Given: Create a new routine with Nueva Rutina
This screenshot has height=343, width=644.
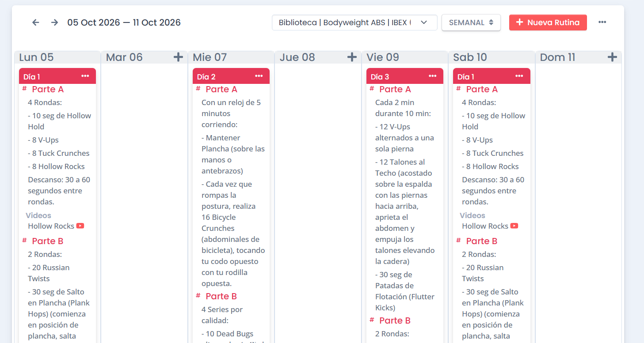Looking at the screenshot, I should point(548,23).
